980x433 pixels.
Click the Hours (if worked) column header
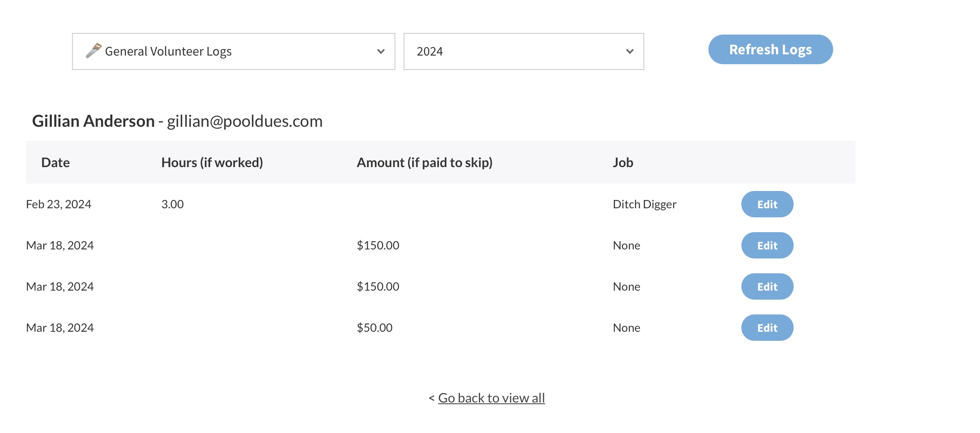click(x=212, y=163)
